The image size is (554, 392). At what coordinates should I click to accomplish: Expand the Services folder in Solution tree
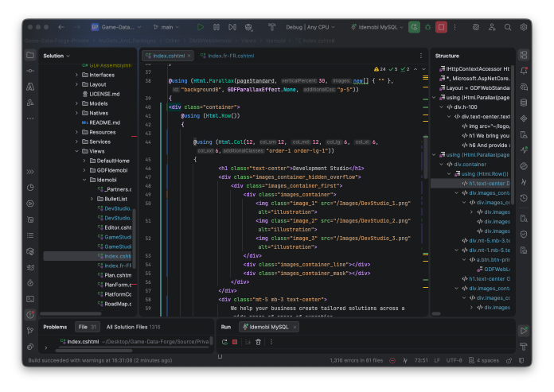pos(76,142)
